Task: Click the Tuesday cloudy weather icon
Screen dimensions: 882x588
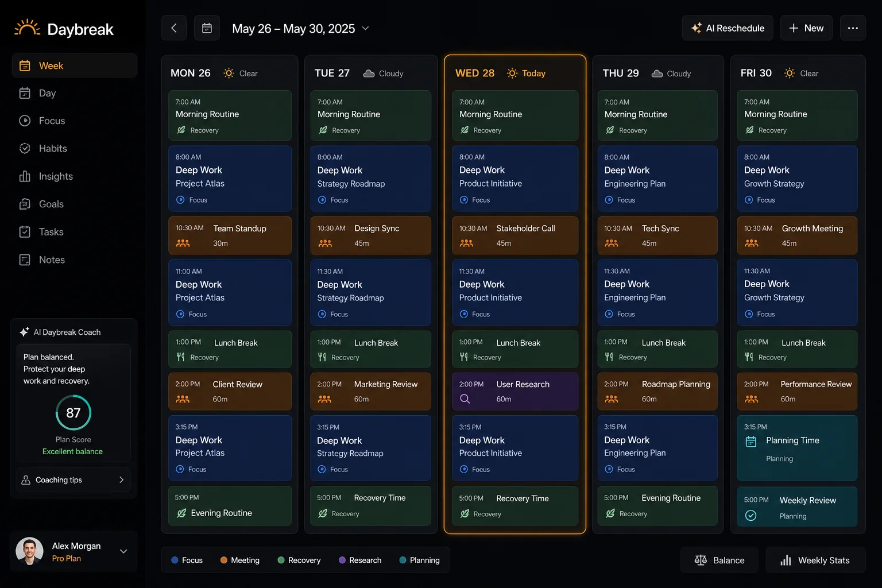Action: click(x=369, y=73)
